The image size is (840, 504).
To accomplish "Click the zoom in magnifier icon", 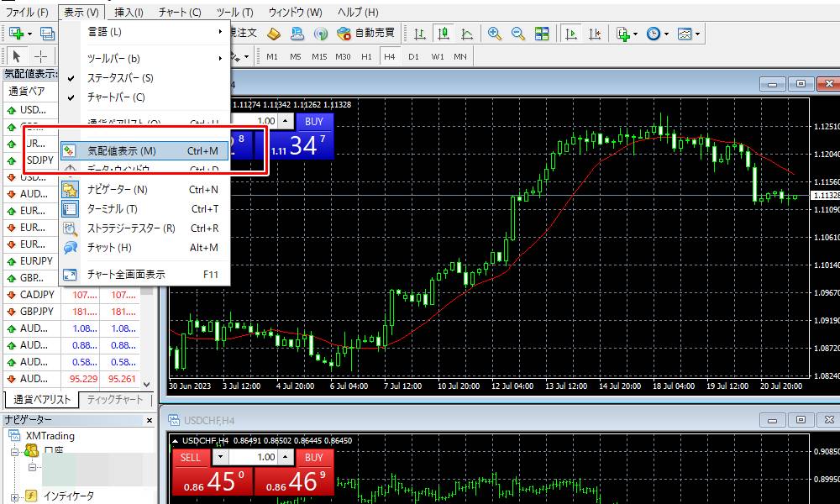I will 495,34.
